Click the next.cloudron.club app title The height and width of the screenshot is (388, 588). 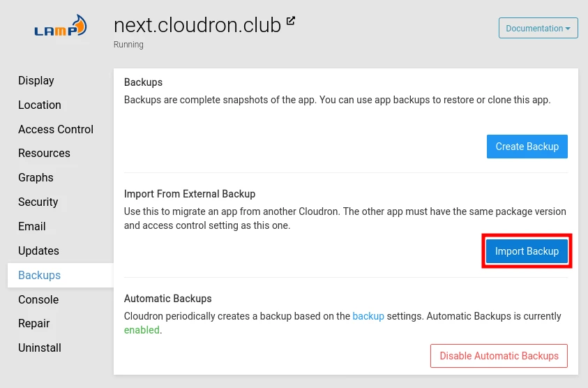pyautogui.click(x=197, y=25)
